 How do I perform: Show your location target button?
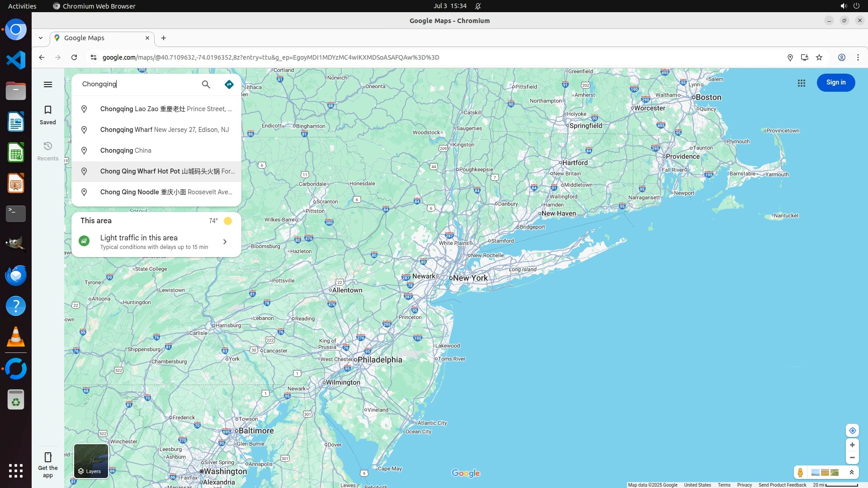pyautogui.click(x=852, y=431)
